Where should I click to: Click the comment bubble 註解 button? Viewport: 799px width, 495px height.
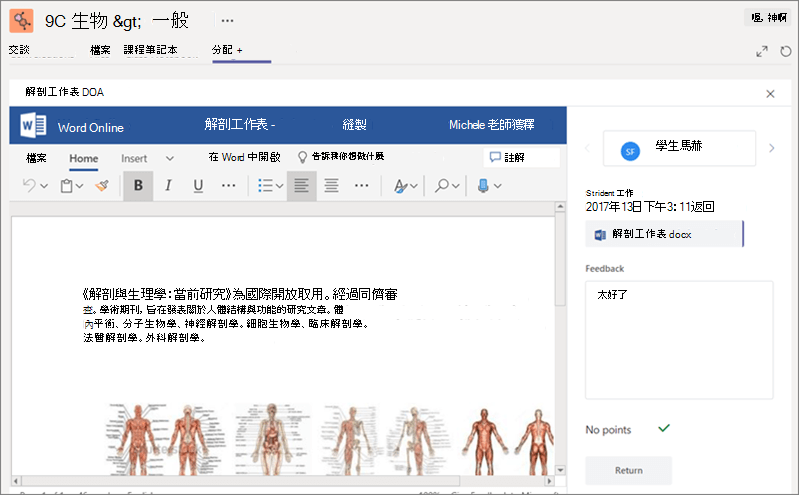tap(521, 157)
